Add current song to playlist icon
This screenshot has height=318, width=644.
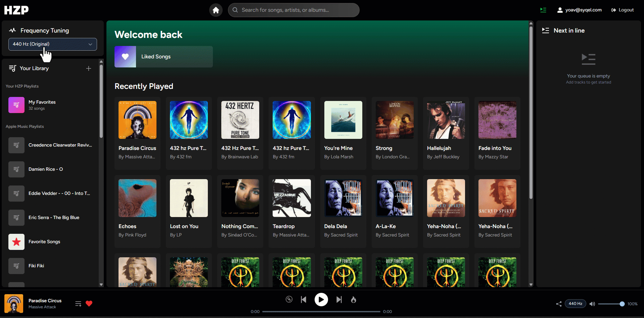click(78, 304)
